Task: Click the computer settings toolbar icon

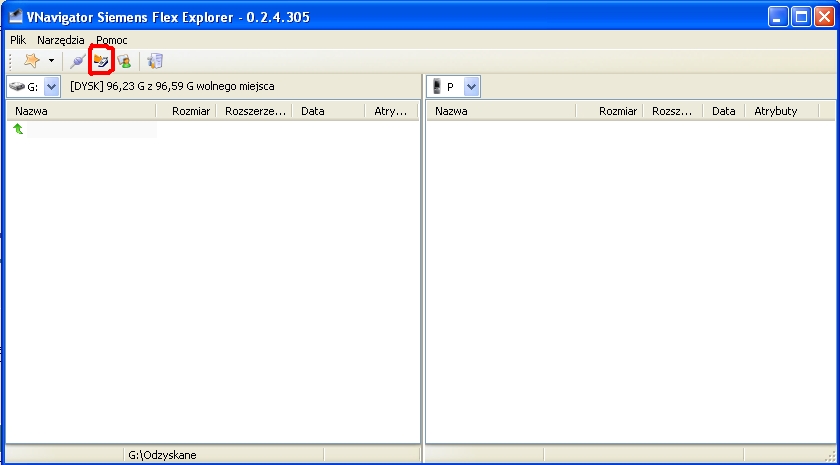Action: click(x=155, y=61)
